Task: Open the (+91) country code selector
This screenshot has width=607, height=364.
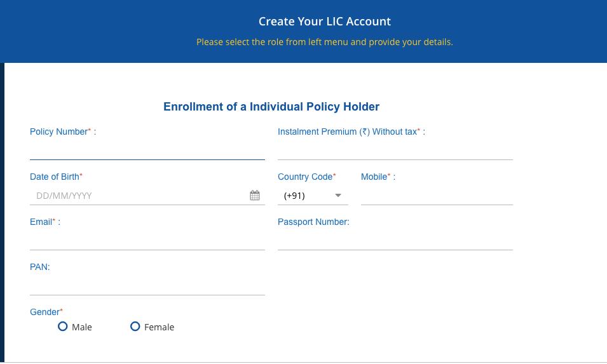Action: click(x=313, y=196)
